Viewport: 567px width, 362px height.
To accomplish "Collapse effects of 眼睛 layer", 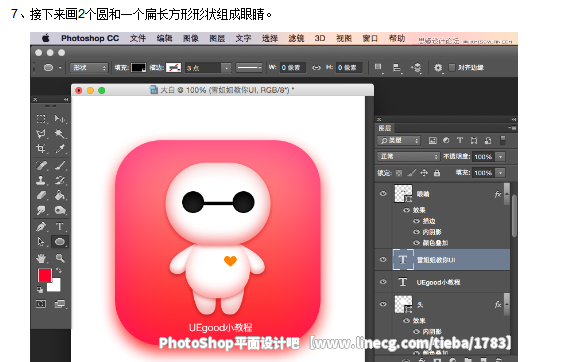I will click(507, 194).
